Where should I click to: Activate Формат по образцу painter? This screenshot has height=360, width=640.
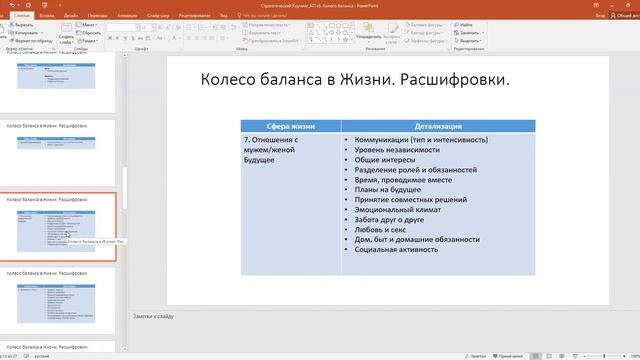pyautogui.click(x=31, y=41)
